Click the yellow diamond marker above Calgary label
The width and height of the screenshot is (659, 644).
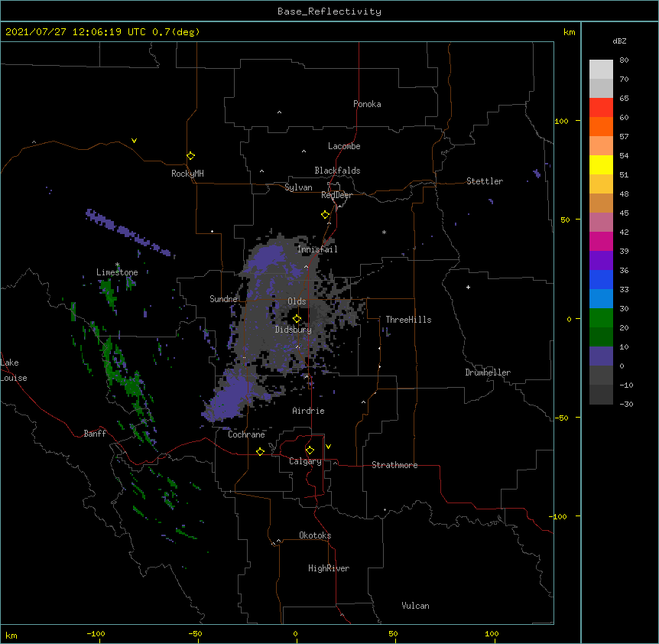tap(310, 450)
